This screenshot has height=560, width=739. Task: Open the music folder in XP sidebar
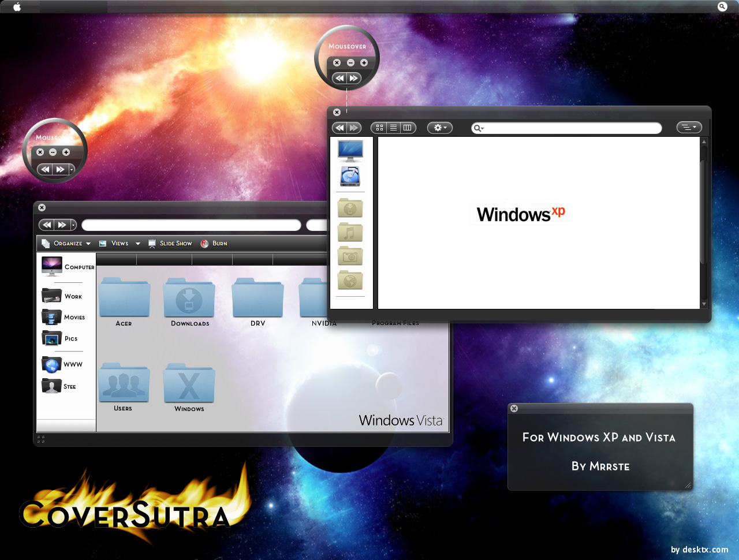point(350,232)
